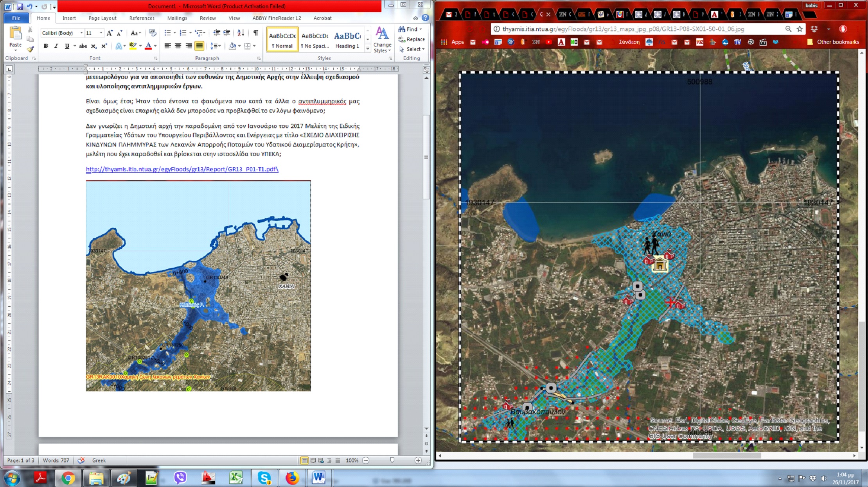Image resolution: width=868 pixels, height=487 pixels.
Task: Center align the paragraph text
Action: tap(178, 46)
